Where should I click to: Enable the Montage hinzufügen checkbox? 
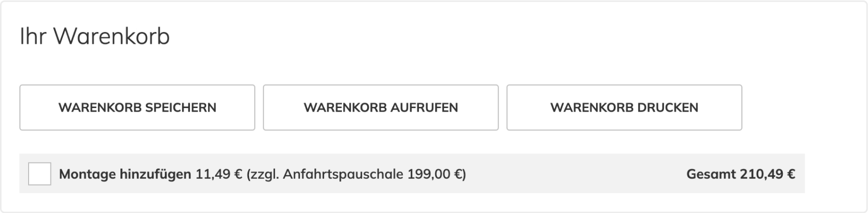click(x=40, y=174)
